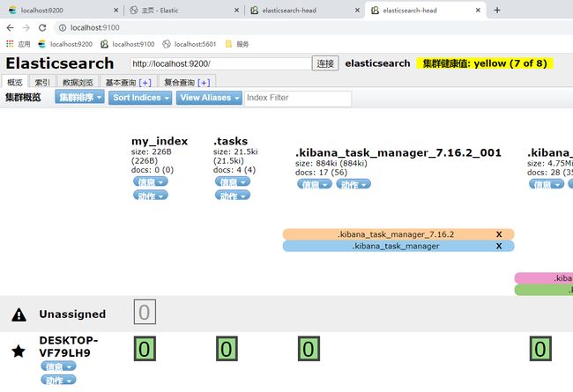Click my_index shard 0 on DESKTOP-VF79LH9
The width and height of the screenshot is (573, 392).
[x=145, y=349]
